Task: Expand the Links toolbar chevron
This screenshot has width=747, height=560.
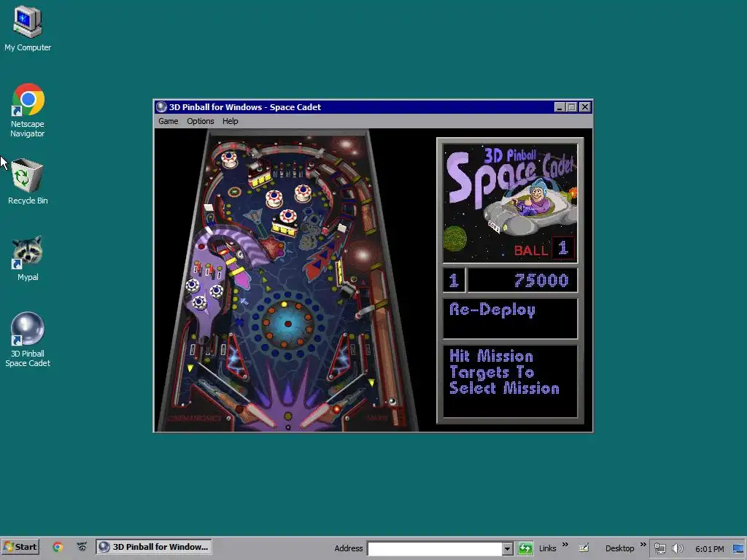Action: point(565,545)
